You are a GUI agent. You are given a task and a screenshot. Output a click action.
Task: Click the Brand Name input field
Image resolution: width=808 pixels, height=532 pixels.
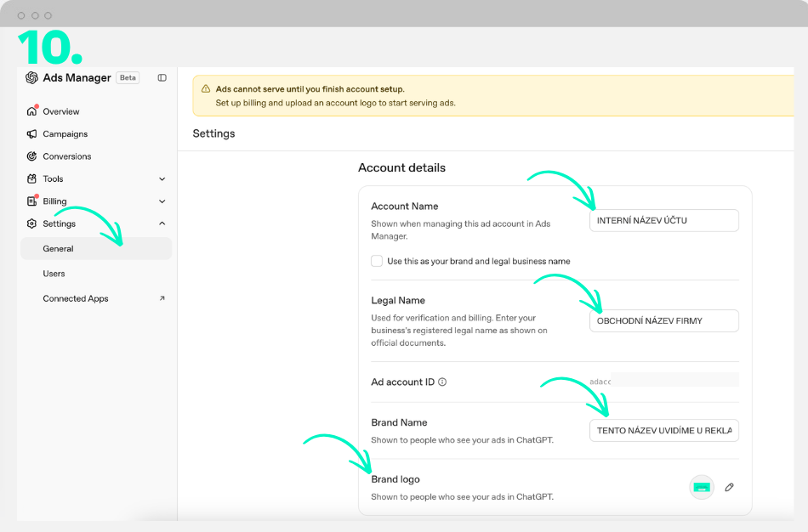coord(663,431)
